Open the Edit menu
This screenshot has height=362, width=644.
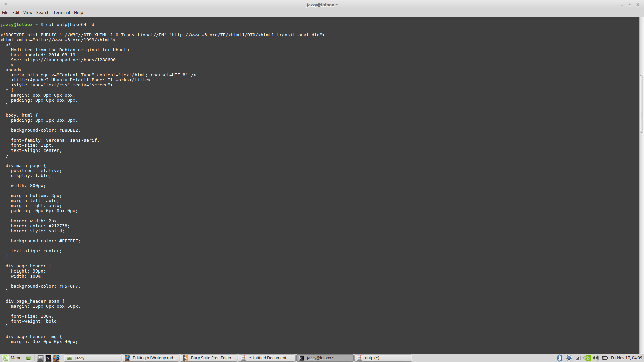point(16,12)
